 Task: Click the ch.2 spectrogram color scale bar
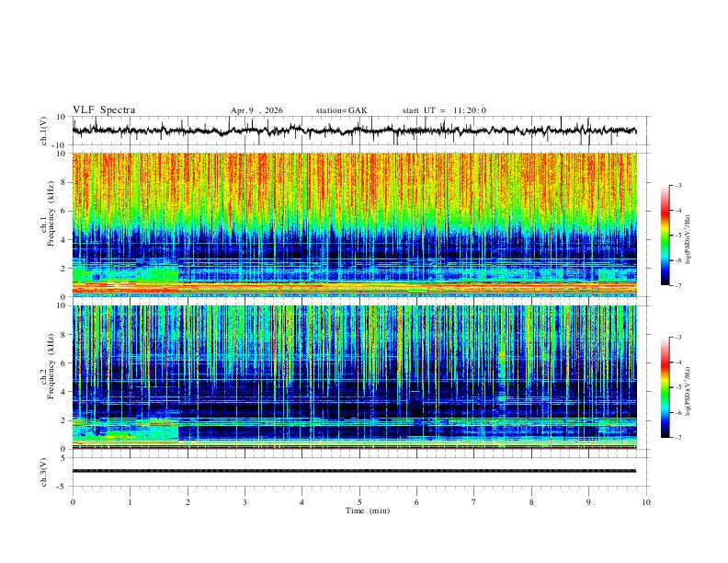coord(665,387)
